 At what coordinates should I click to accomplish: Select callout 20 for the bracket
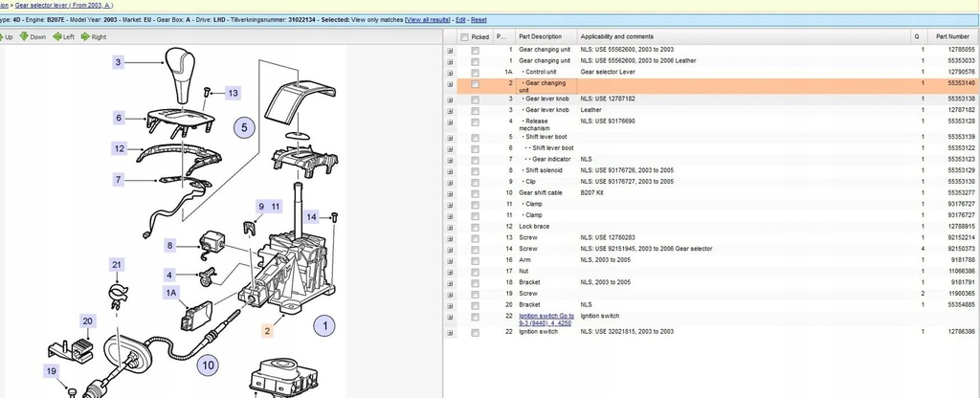tap(87, 321)
